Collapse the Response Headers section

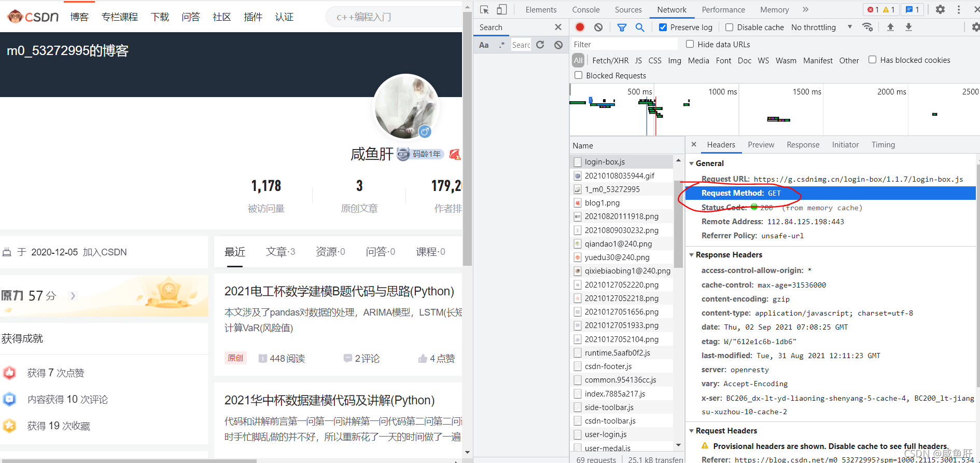[x=691, y=255]
